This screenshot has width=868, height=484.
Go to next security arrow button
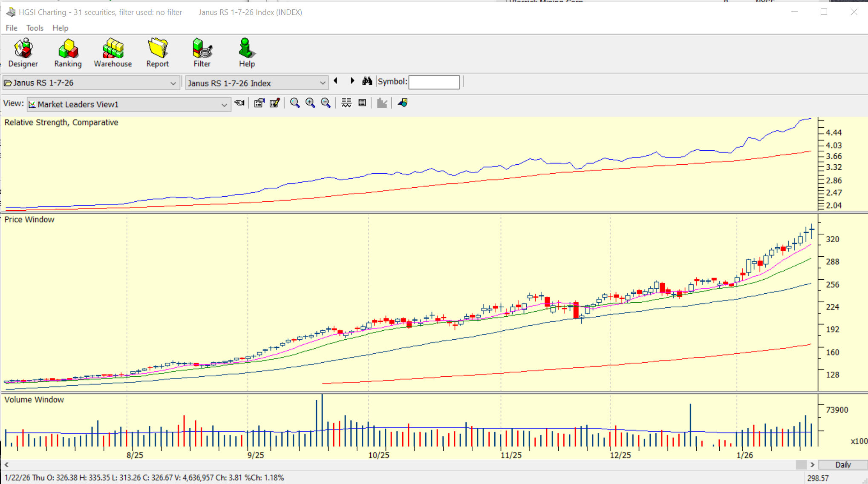pos(352,81)
